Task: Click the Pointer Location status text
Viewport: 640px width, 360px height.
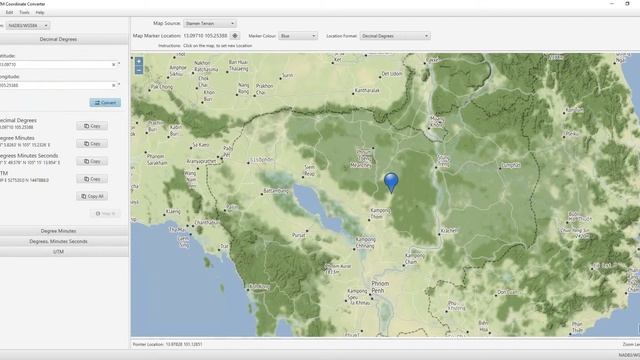Action: point(167,344)
